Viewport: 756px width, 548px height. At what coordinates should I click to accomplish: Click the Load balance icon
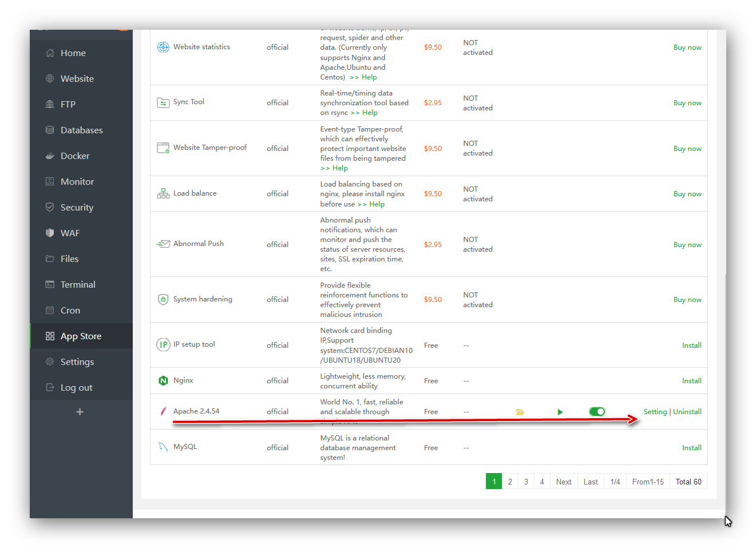(x=163, y=194)
